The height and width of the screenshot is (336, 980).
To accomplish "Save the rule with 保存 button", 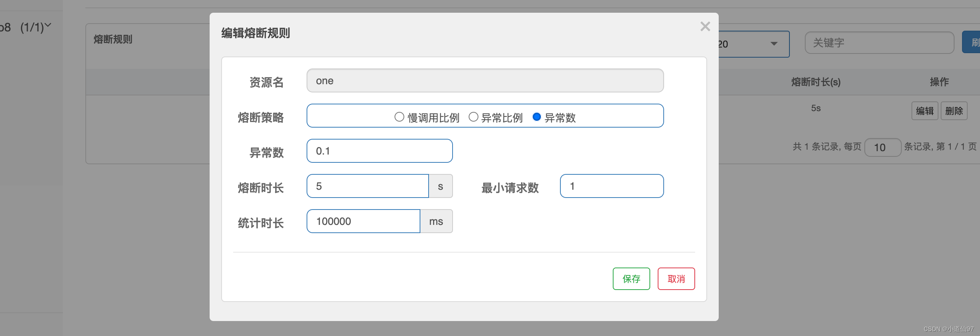I will click(631, 279).
